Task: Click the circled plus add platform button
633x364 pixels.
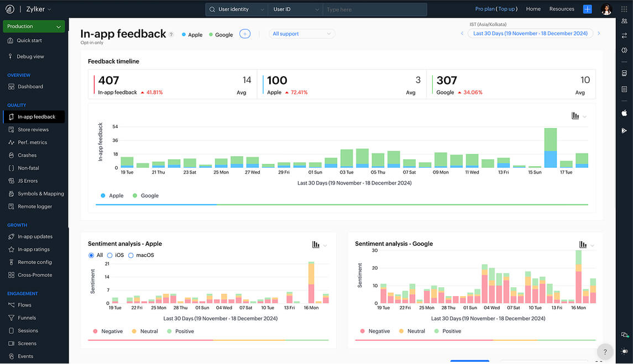Action: tap(245, 34)
